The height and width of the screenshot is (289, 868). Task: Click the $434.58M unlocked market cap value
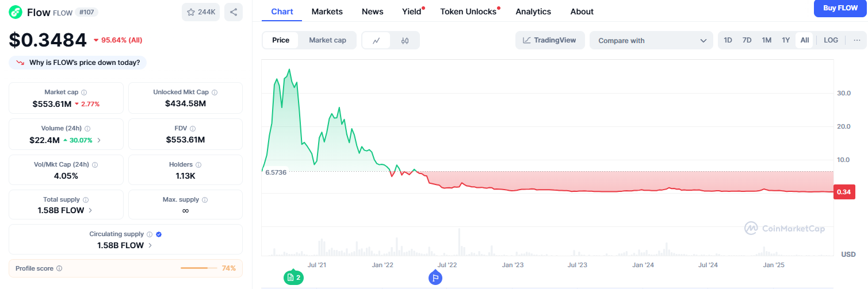[185, 103]
